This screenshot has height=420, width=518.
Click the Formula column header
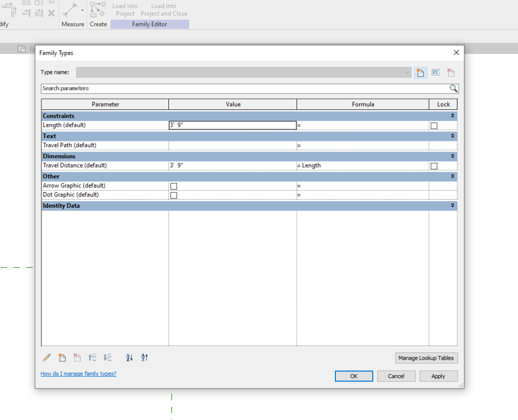point(363,104)
